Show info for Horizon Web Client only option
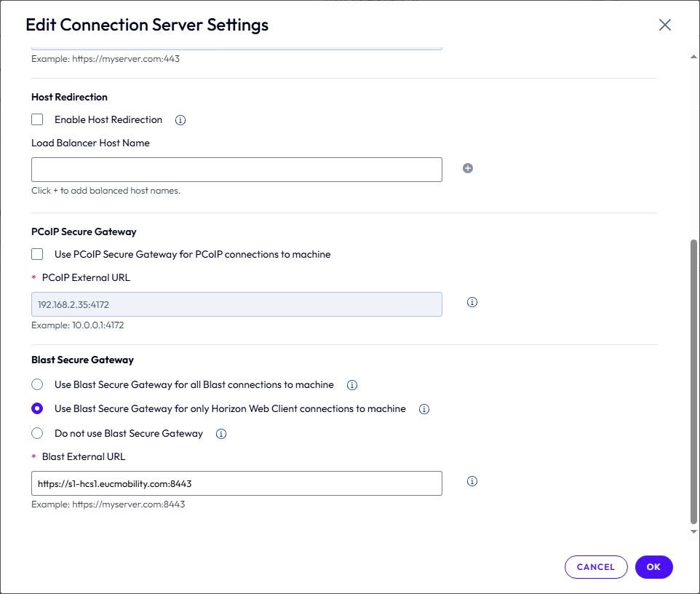 [x=424, y=409]
